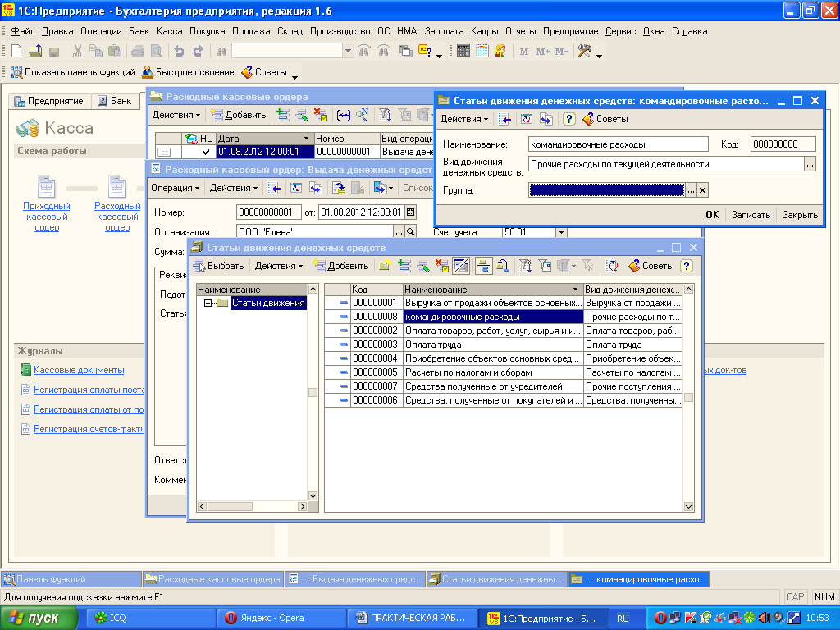Open Операция dropdown in cash order form
840x630 pixels.
coord(175,188)
